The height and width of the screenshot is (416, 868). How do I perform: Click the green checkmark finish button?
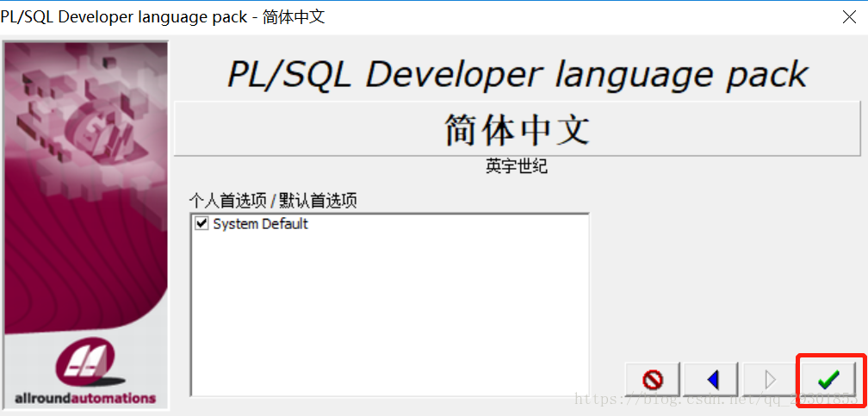tap(829, 380)
